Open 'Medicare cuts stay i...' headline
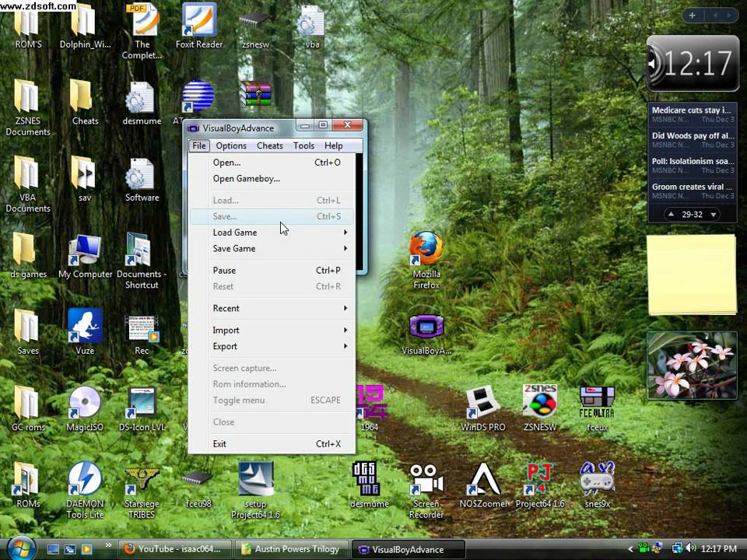This screenshot has width=747, height=560. click(x=693, y=114)
